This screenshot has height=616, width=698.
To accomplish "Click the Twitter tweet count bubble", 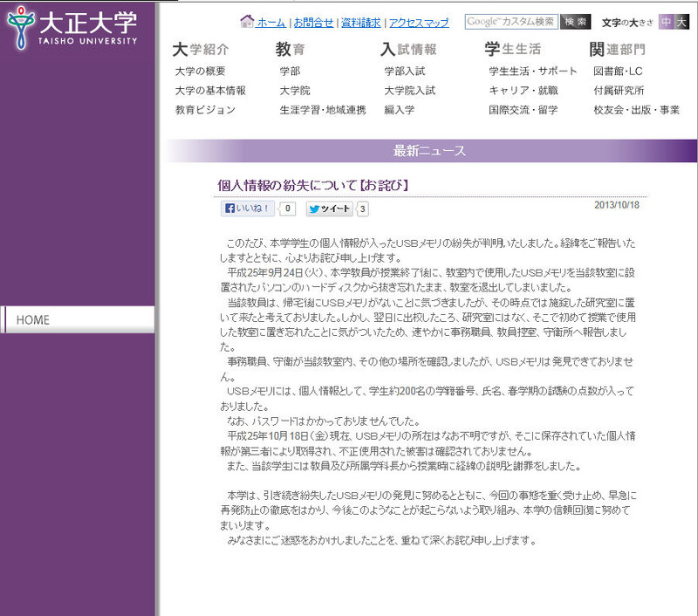I will [x=363, y=209].
